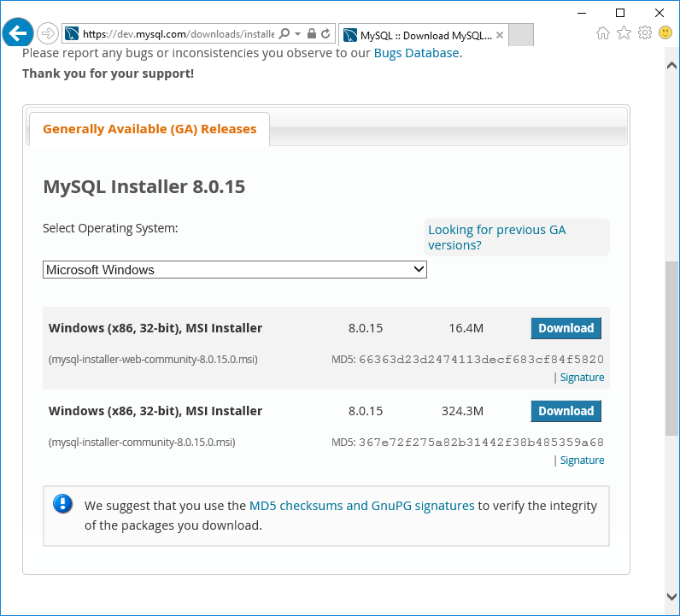The width and height of the screenshot is (680, 616).
Task: Click MD5 hash 367e72f275a82b31442f38b485359a68
Action: click(481, 443)
